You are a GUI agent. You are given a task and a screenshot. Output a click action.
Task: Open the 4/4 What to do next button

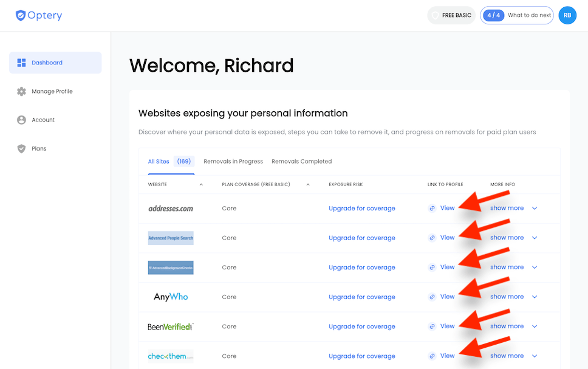coord(517,15)
